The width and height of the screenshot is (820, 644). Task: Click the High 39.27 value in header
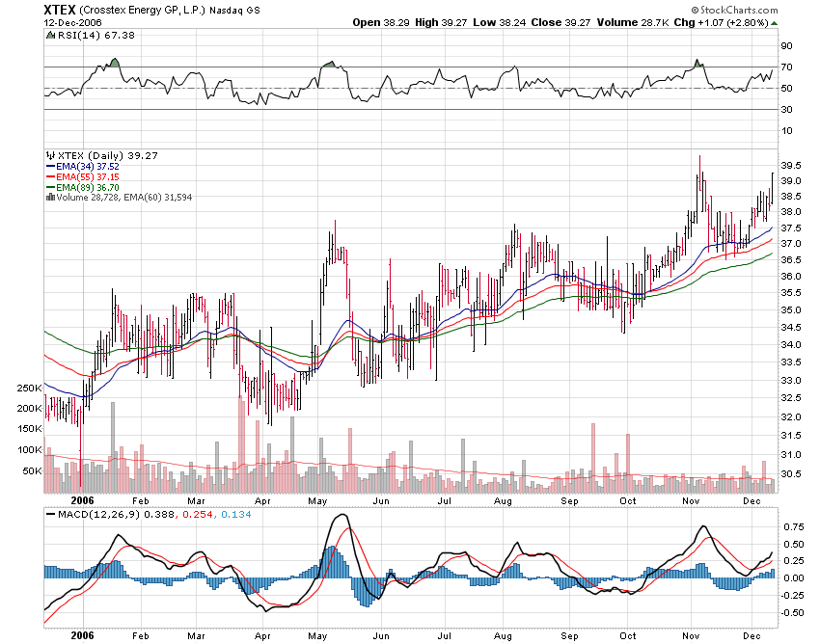(x=441, y=22)
